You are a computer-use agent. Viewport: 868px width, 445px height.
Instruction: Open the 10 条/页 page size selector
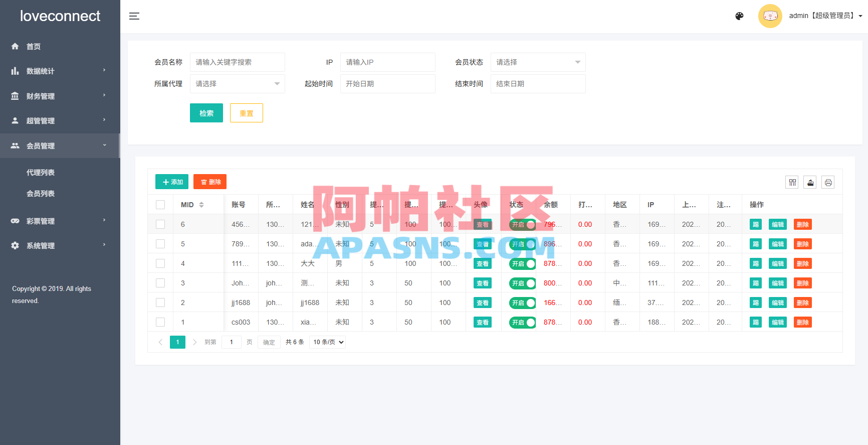click(x=327, y=342)
